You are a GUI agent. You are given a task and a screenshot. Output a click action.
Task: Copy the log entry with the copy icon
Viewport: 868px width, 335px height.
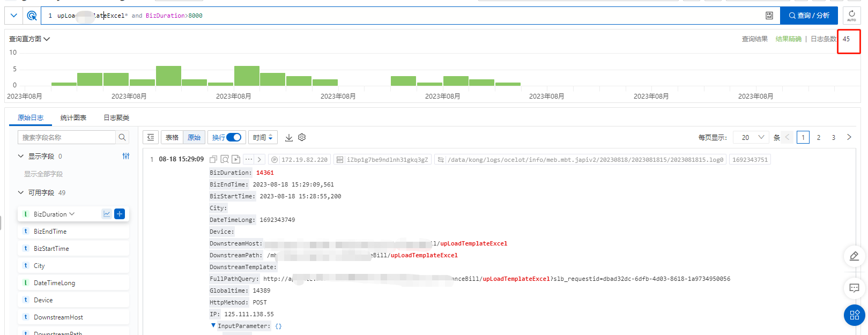(x=213, y=159)
